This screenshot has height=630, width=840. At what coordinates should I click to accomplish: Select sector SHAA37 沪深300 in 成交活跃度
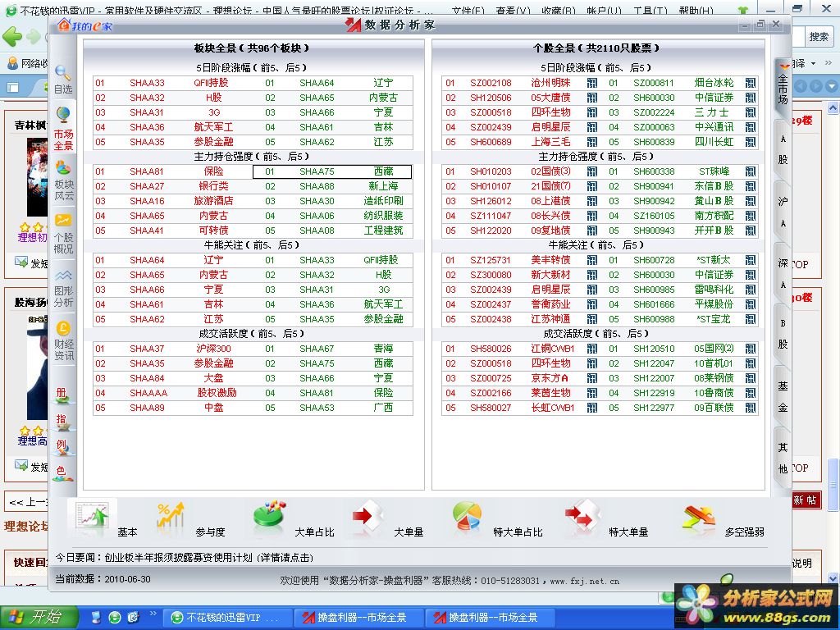pyautogui.click(x=172, y=349)
